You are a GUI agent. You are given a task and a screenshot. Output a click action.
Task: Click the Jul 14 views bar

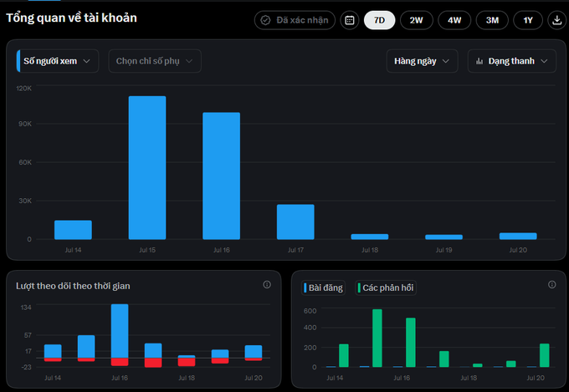pyautogui.click(x=73, y=230)
